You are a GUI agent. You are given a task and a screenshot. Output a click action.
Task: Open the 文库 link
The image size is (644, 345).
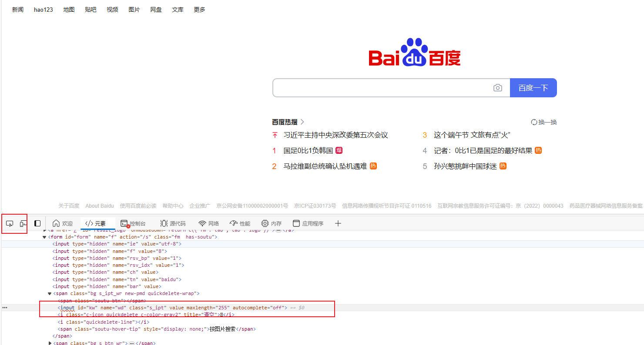(x=178, y=10)
